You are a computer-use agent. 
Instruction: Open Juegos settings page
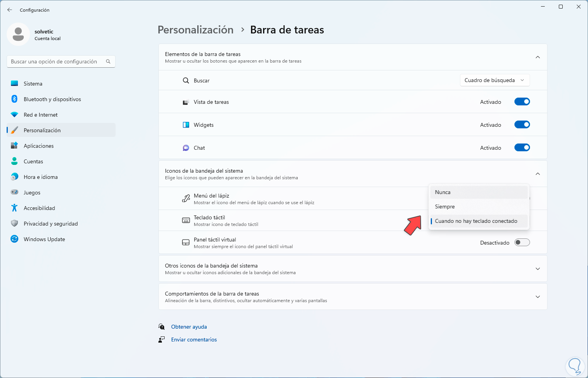(32, 192)
